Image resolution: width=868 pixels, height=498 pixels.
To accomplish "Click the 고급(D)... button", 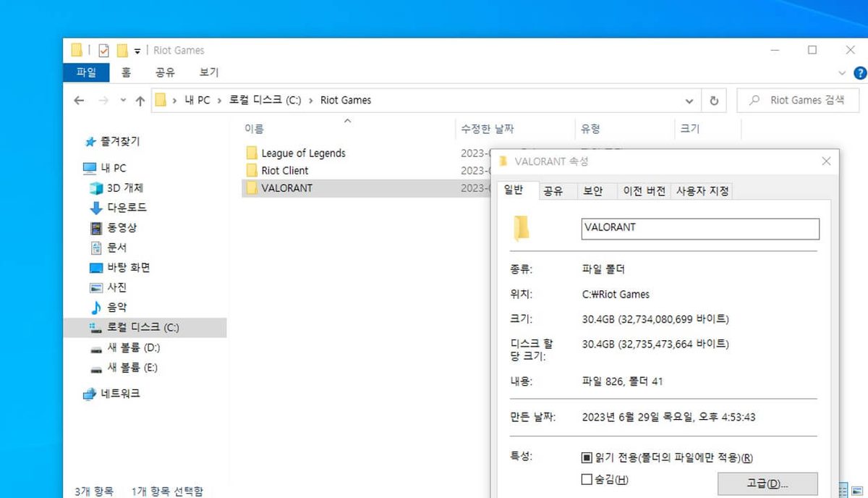I will coord(767,484).
